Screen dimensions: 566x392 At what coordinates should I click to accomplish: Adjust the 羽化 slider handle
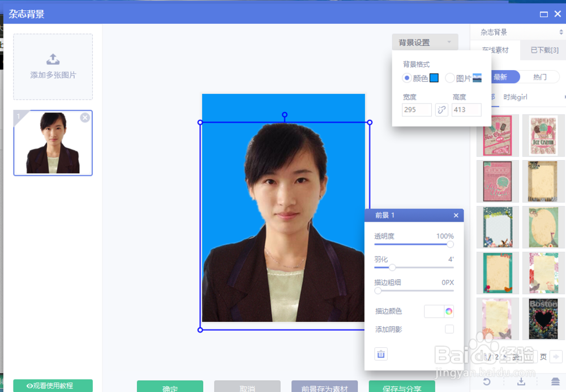tap(392, 268)
